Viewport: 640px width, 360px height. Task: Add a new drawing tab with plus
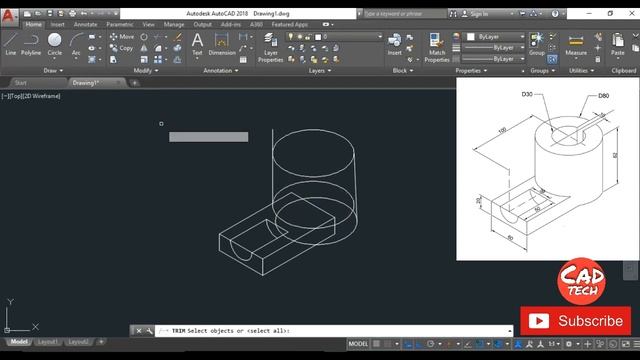point(134,83)
